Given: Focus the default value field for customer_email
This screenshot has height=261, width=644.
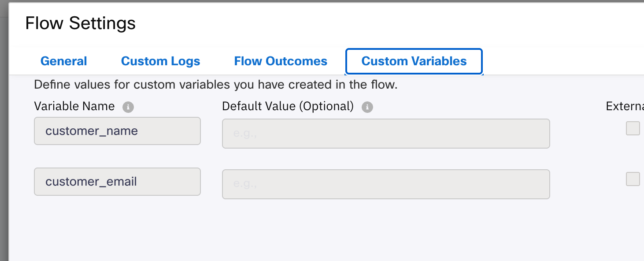Looking at the screenshot, I should coord(386,184).
